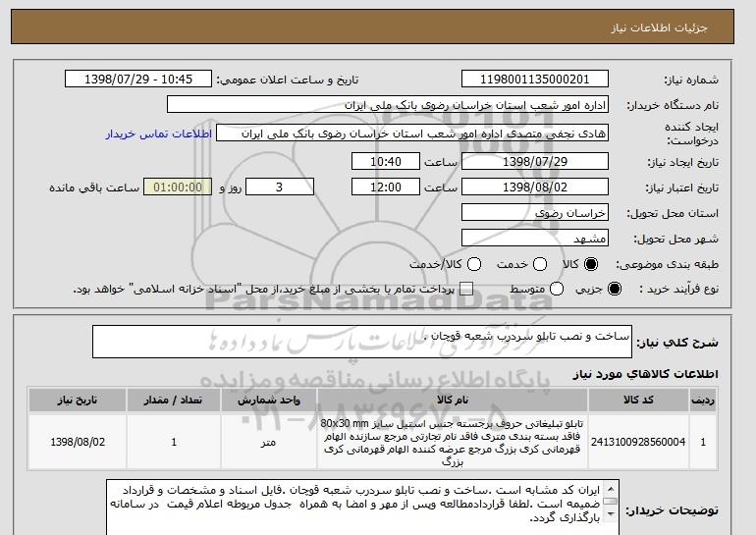Click the ساعت باقی مانده label

(94, 187)
